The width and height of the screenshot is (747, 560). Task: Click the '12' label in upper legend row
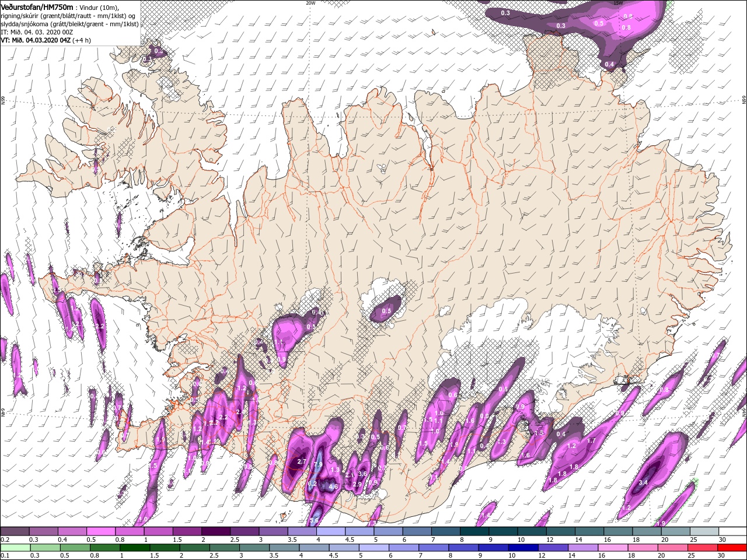(x=550, y=540)
